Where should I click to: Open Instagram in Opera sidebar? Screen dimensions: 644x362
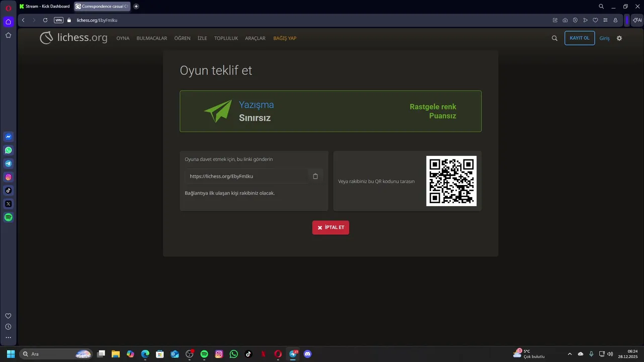[9, 177]
